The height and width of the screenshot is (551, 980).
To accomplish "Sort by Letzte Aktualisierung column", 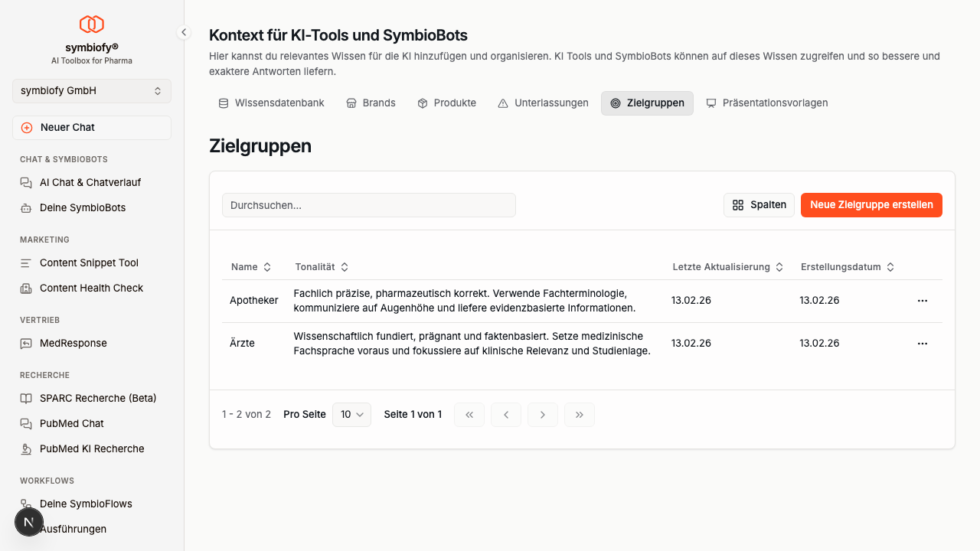I will (x=727, y=267).
